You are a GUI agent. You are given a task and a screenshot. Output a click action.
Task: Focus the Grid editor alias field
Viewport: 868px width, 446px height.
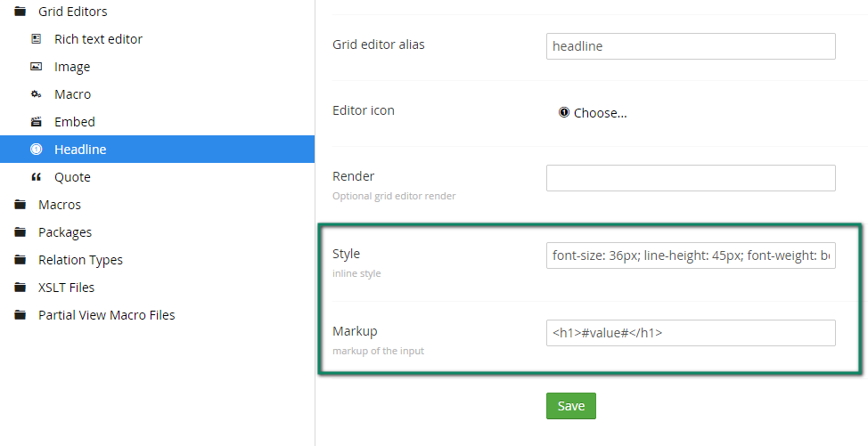(x=690, y=46)
